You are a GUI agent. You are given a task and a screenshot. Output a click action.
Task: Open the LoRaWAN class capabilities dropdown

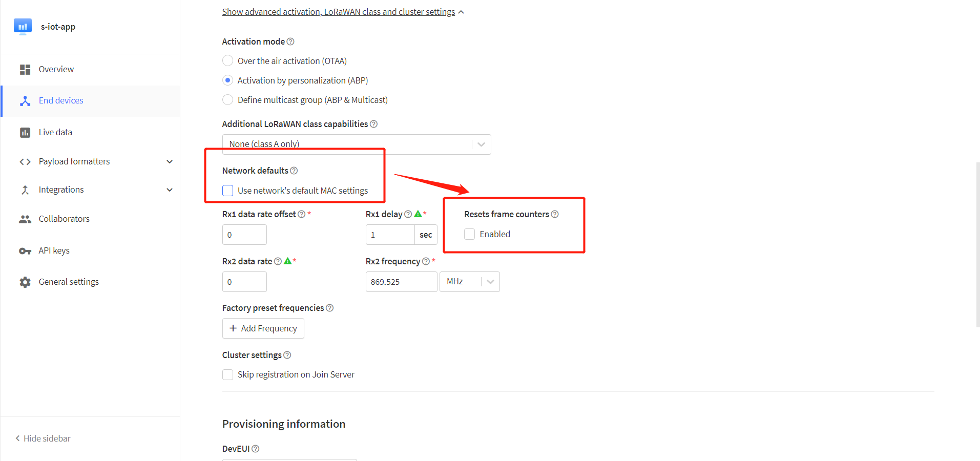pyautogui.click(x=481, y=144)
